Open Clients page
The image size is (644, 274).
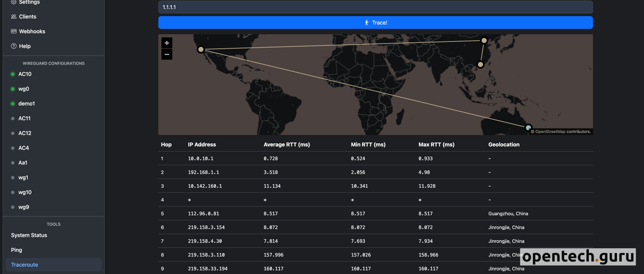[x=27, y=17]
